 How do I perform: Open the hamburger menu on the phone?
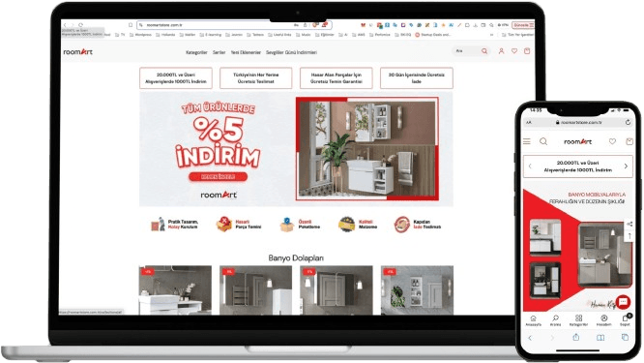coord(527,141)
